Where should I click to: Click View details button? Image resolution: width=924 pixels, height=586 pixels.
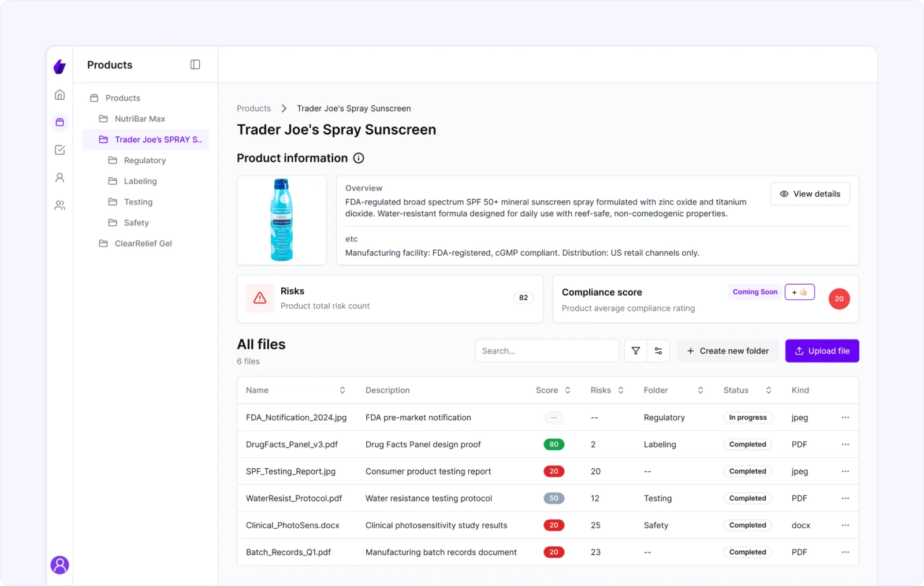pyautogui.click(x=810, y=194)
